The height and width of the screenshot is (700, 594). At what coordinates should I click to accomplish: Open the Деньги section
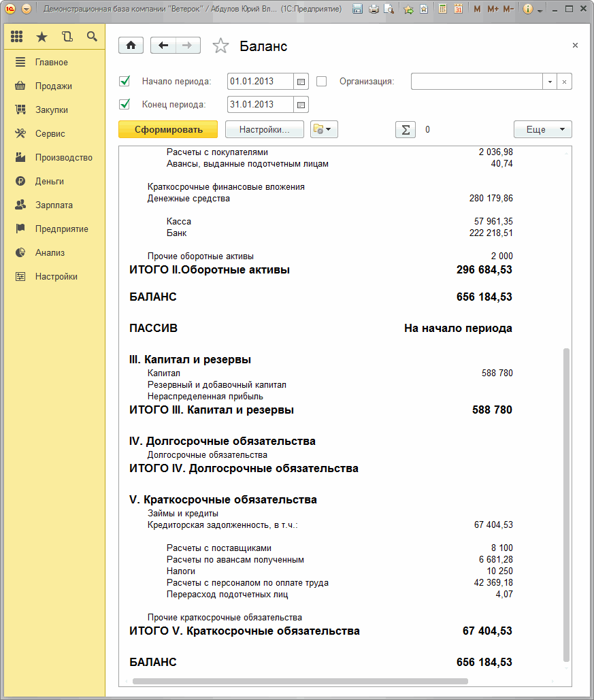click(x=55, y=181)
